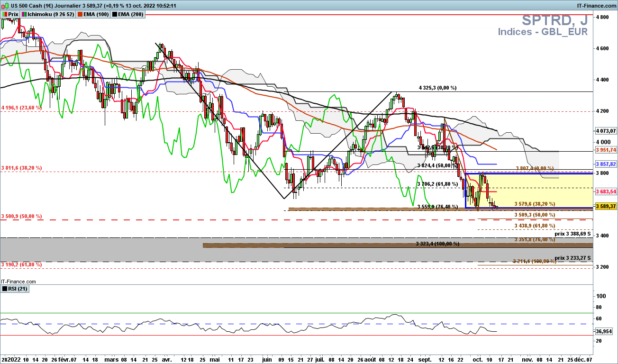Viewport: 618px width, 364px height.
Task: Select Fibonacci label 3 438,9 (61,80 %)
Action: tap(535, 226)
